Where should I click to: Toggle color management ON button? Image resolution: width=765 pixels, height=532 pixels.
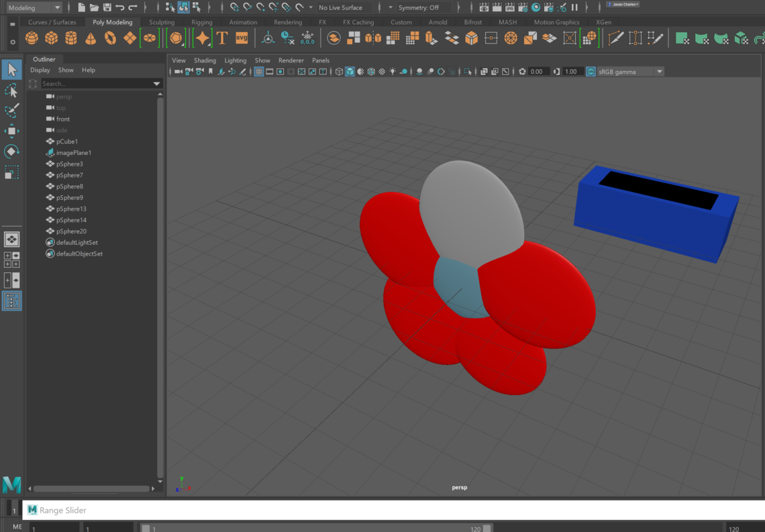pyautogui.click(x=591, y=72)
